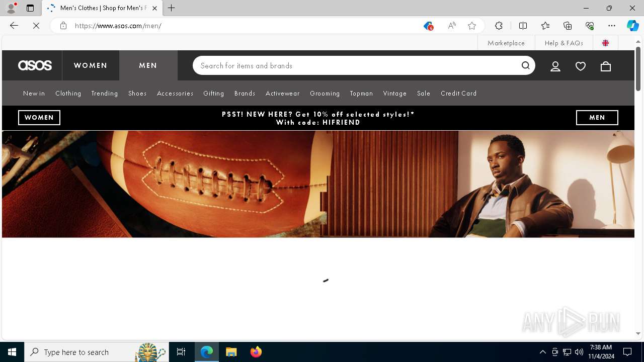The height and width of the screenshot is (362, 644).
Task: Open the Credit Card link
Action: click(x=459, y=94)
